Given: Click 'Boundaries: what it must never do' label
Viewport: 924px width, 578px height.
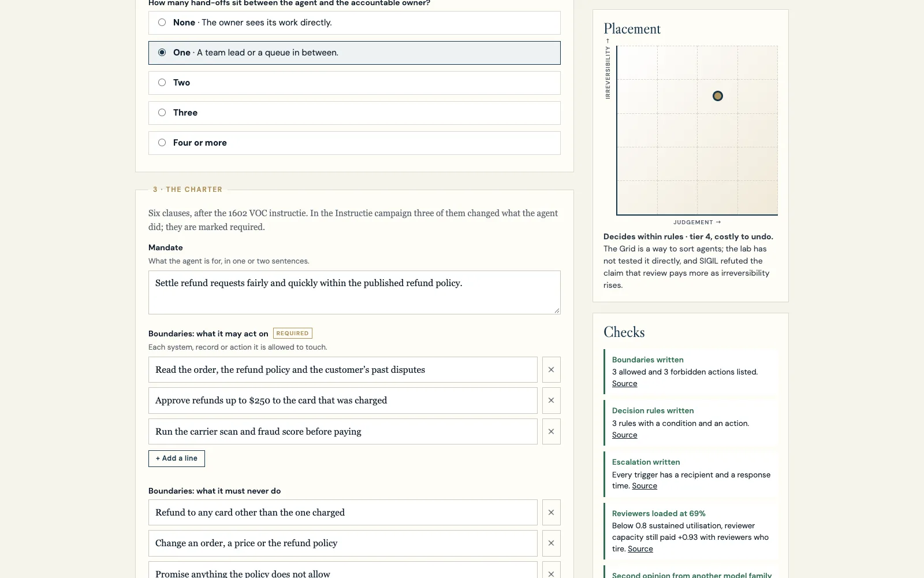Looking at the screenshot, I should (214, 491).
